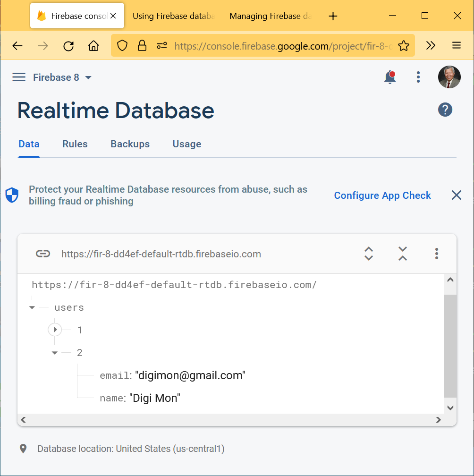The width and height of the screenshot is (474, 476).
Task: Click the user profile avatar
Action: pos(449,77)
